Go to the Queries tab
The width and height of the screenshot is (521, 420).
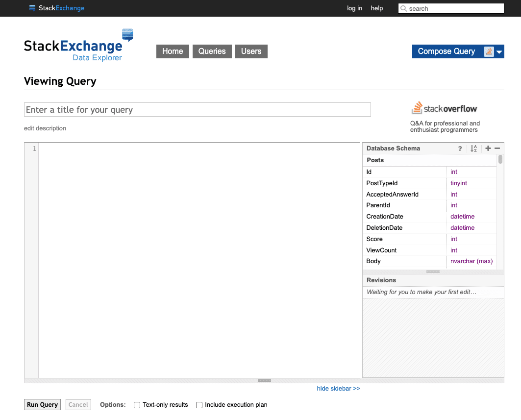coord(212,51)
